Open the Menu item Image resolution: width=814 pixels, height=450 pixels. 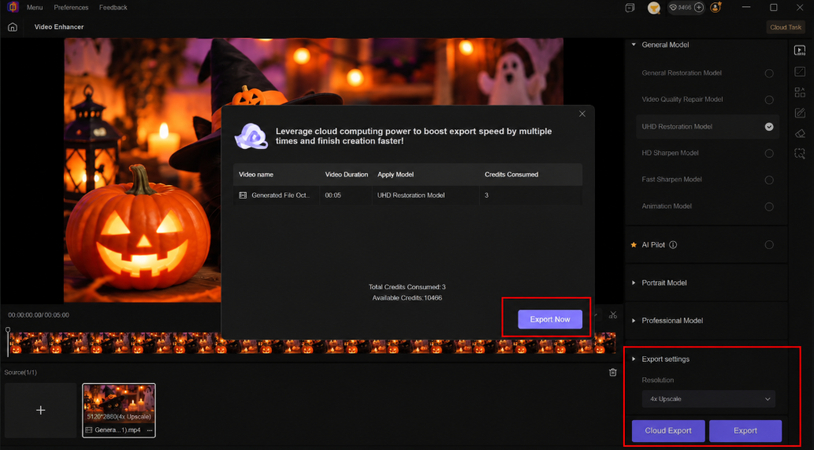pyautogui.click(x=35, y=7)
